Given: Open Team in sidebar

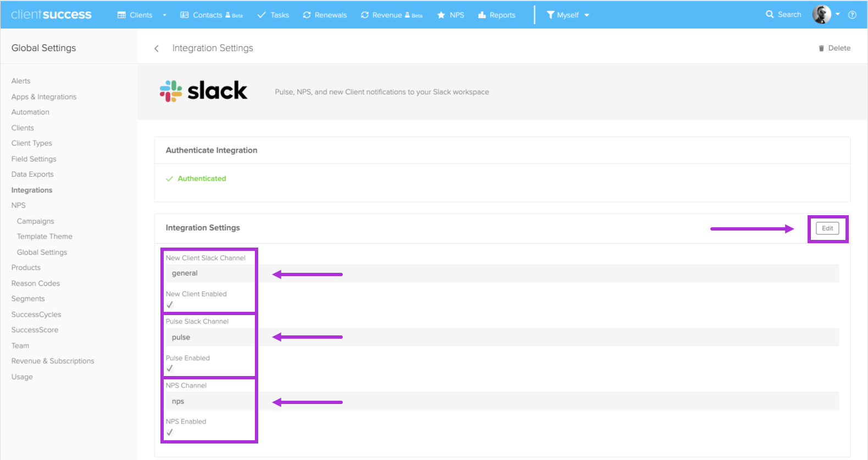Looking at the screenshot, I should pyautogui.click(x=20, y=346).
